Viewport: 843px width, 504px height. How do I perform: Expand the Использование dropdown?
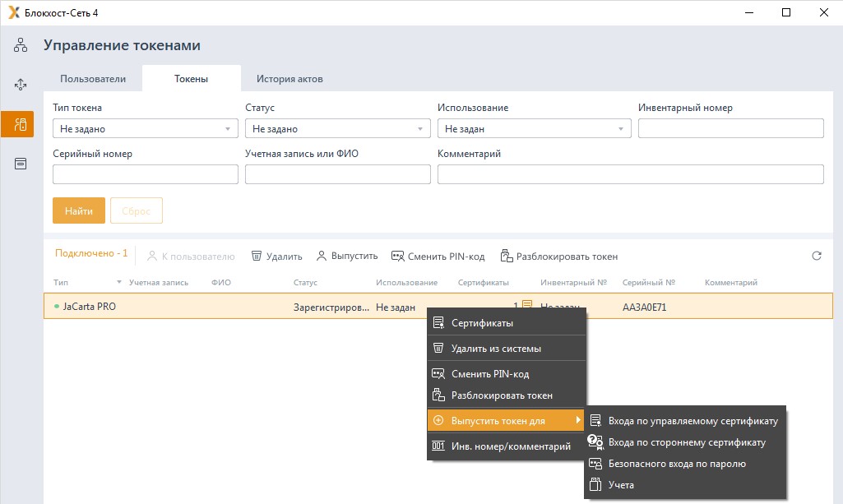[x=534, y=129]
